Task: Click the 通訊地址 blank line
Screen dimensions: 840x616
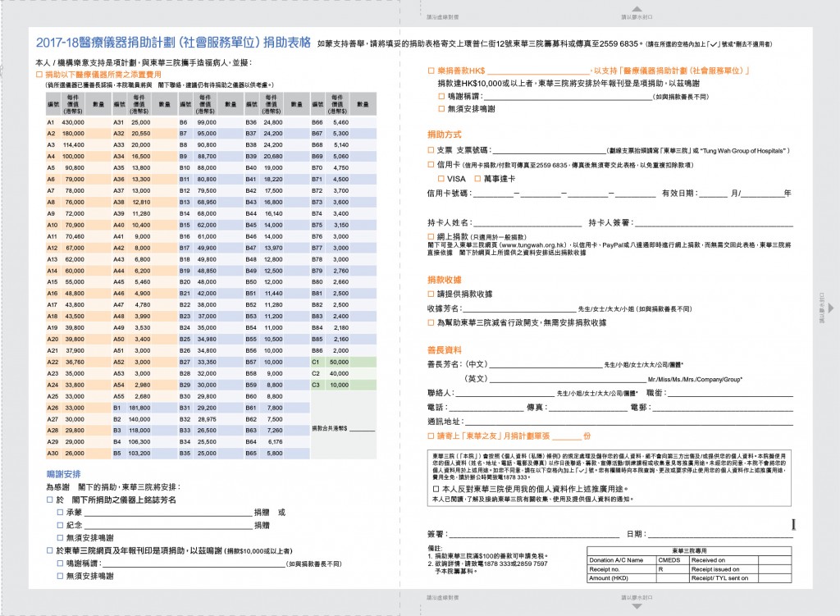Action: tap(629, 422)
